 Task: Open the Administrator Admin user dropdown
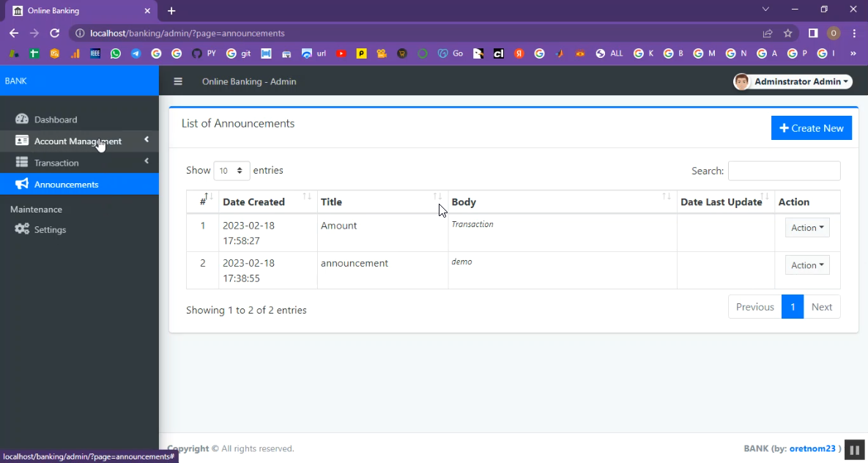pos(793,81)
